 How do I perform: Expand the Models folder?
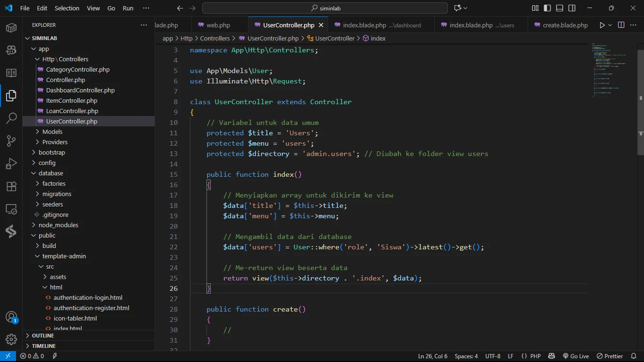(x=52, y=132)
